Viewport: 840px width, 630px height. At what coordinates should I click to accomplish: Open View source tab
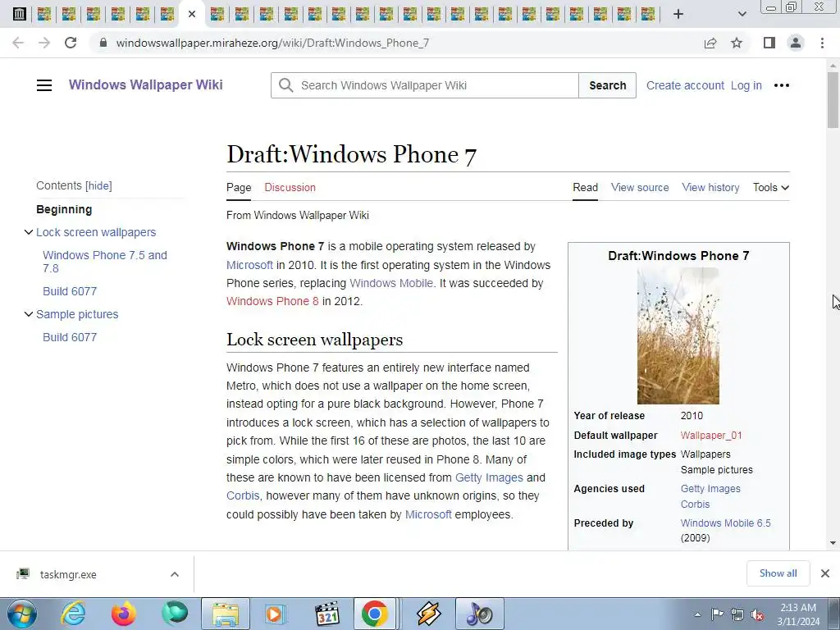click(x=640, y=188)
